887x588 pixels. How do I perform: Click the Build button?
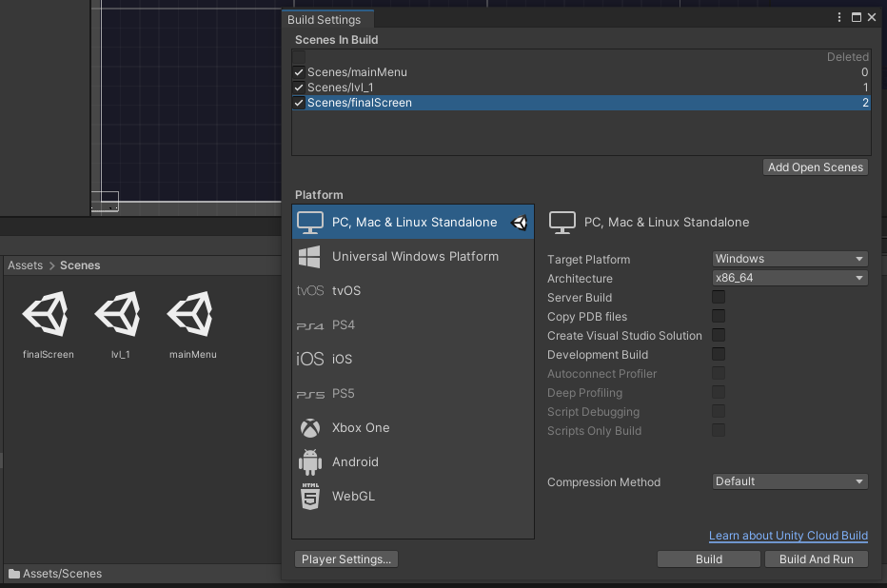coord(709,559)
